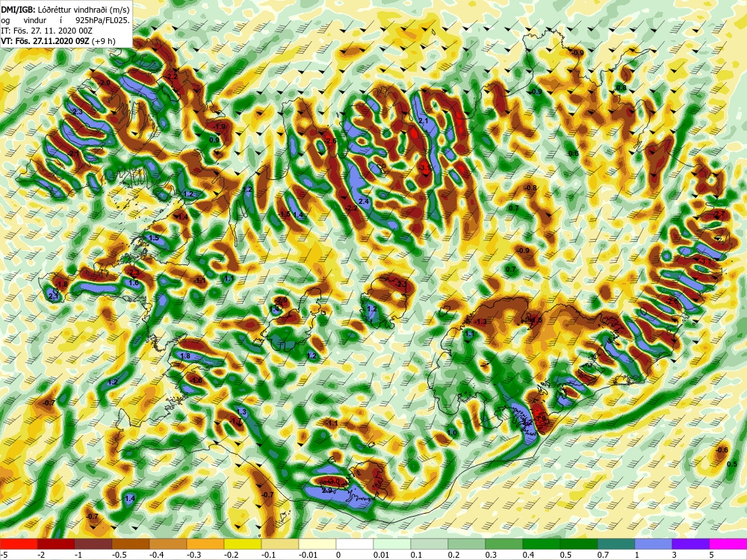The height and width of the screenshot is (560, 747).
Task: Click the '0.01' legend scale label
Action: (x=381, y=555)
